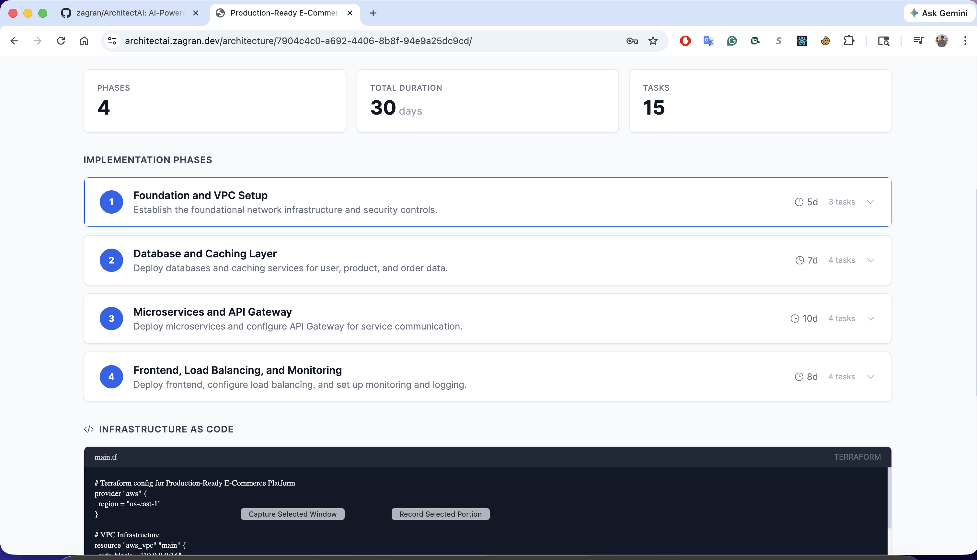977x560 pixels.
Task: Click the Ask Gemini button
Action: pyautogui.click(x=938, y=13)
